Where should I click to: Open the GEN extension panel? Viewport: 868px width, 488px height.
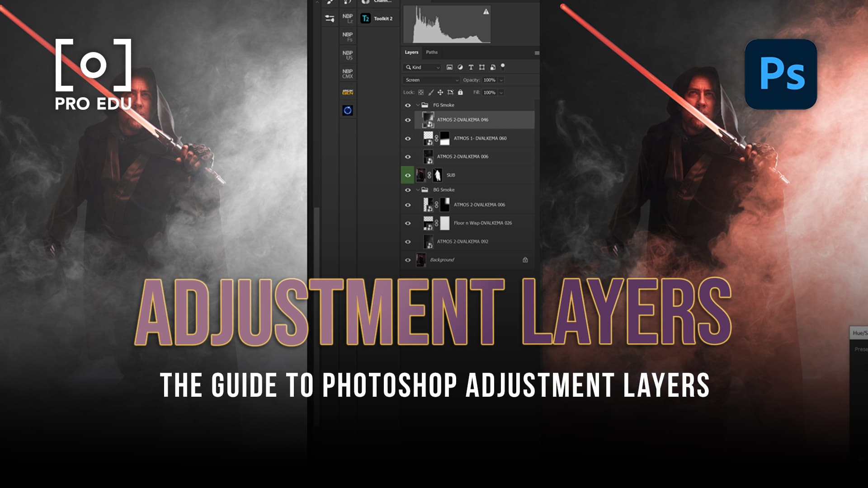348,92
